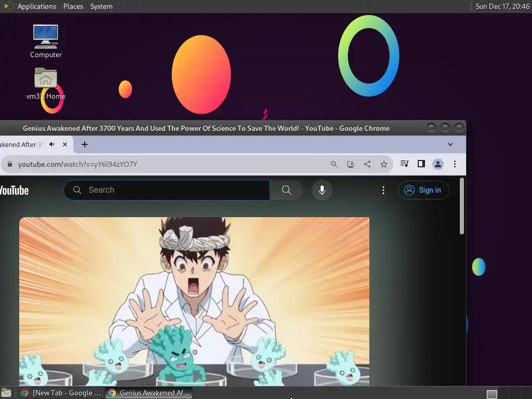Open a new Chrome tab with plus button
The height and width of the screenshot is (399, 532).
click(85, 144)
